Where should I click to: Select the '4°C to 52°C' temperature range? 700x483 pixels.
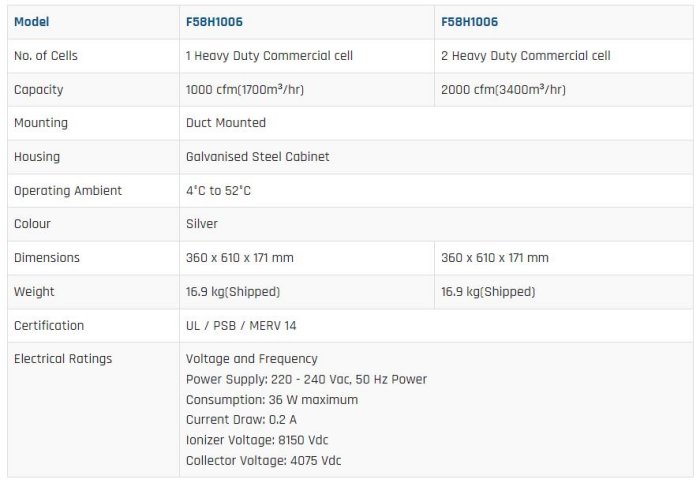click(218, 191)
